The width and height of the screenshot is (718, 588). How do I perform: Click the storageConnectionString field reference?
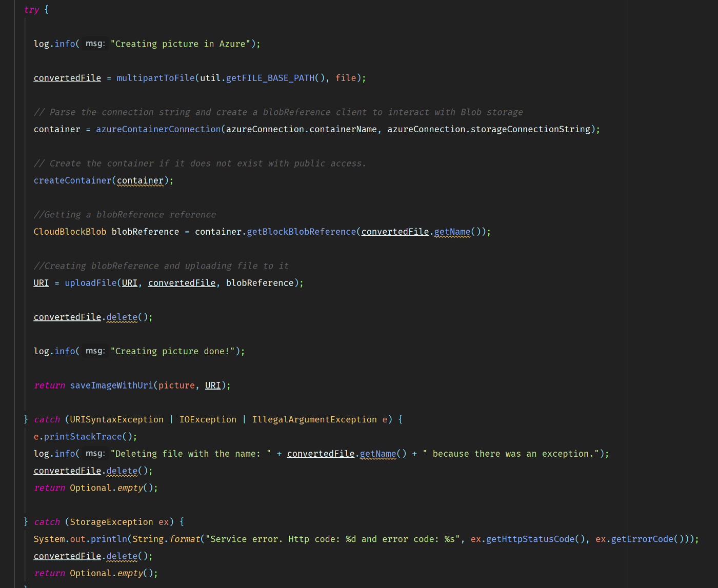point(530,129)
